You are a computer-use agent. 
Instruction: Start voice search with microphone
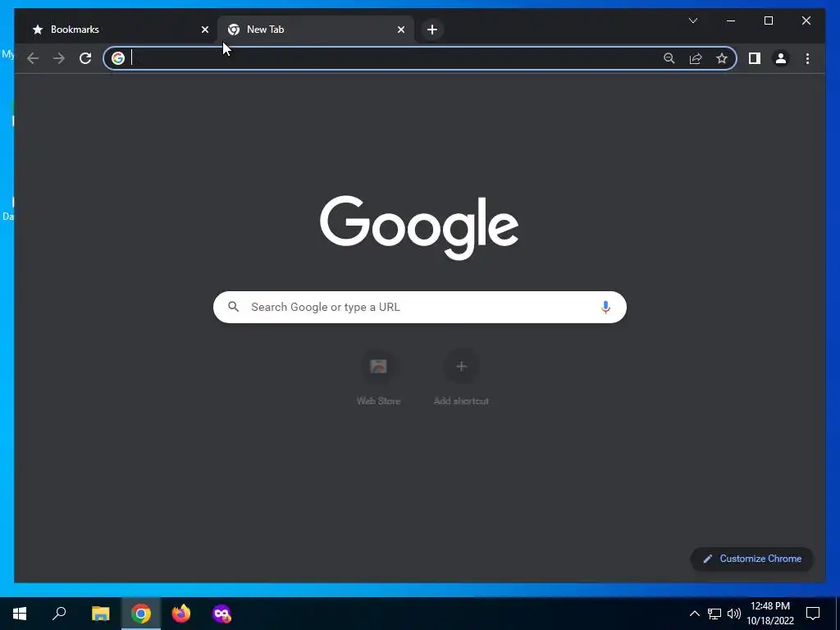[605, 307]
